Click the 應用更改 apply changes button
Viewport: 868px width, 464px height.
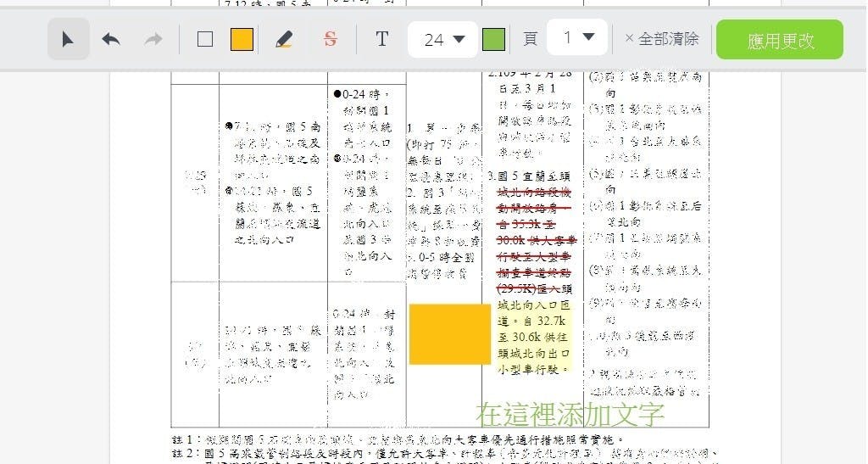780,40
